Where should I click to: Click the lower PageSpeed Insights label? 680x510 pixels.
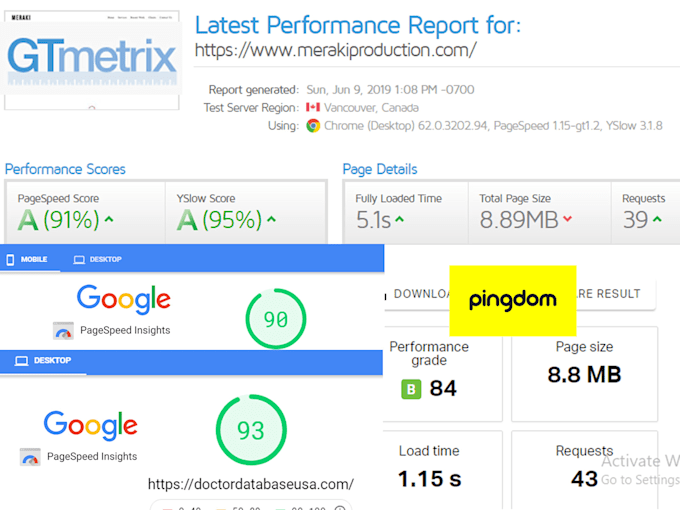(x=92, y=457)
